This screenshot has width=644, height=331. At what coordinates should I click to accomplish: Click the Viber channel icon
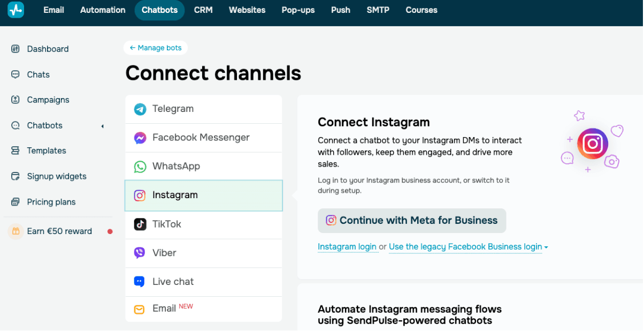coord(140,253)
